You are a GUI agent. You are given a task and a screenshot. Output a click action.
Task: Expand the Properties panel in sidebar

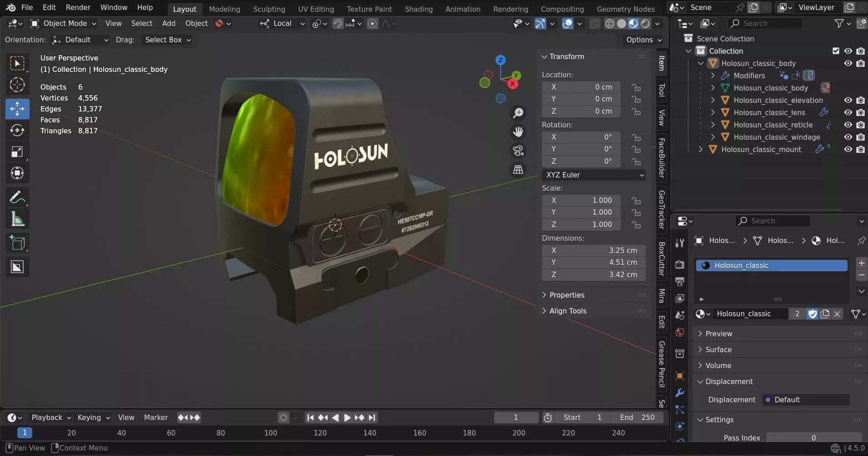point(567,295)
